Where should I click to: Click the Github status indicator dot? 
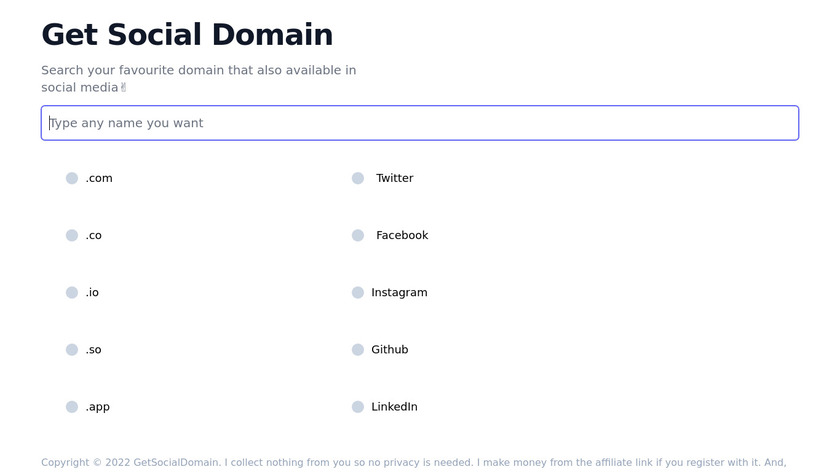(x=358, y=349)
